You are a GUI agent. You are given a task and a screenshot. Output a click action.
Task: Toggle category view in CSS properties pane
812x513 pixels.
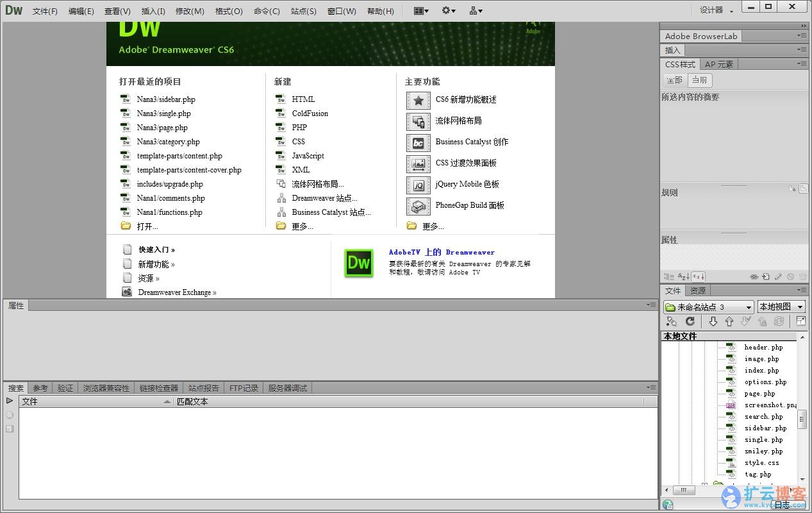(669, 277)
